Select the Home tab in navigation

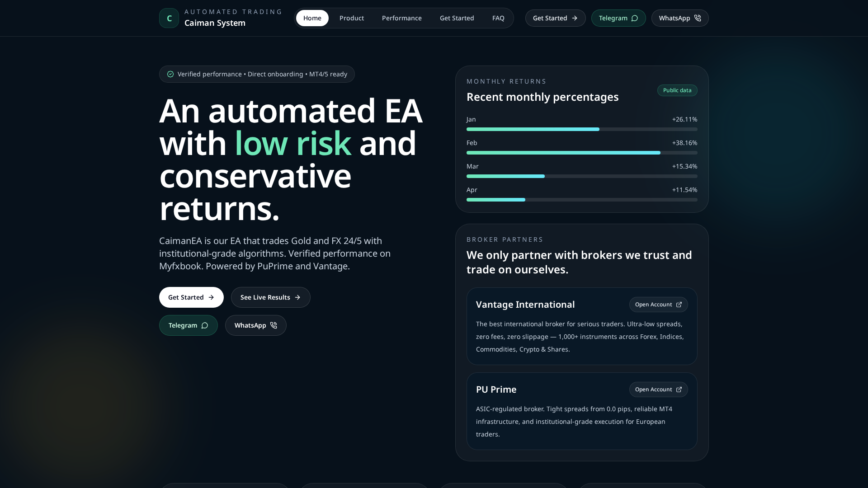pyautogui.click(x=312, y=18)
